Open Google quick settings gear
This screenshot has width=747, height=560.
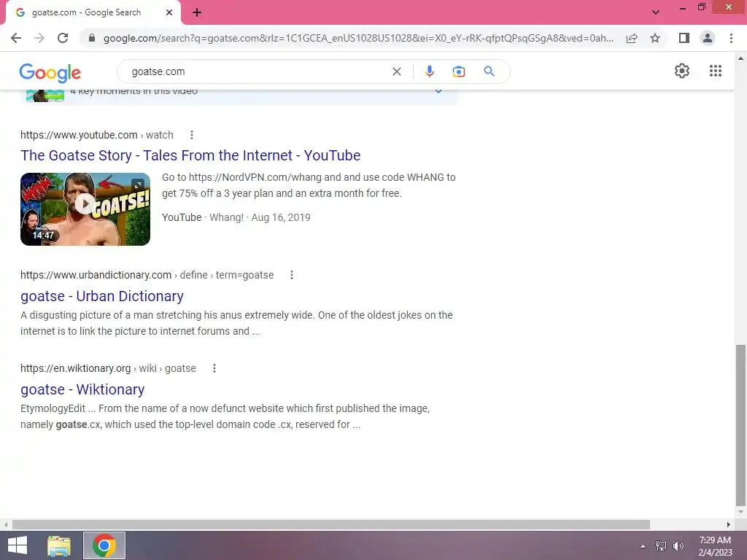pos(682,71)
